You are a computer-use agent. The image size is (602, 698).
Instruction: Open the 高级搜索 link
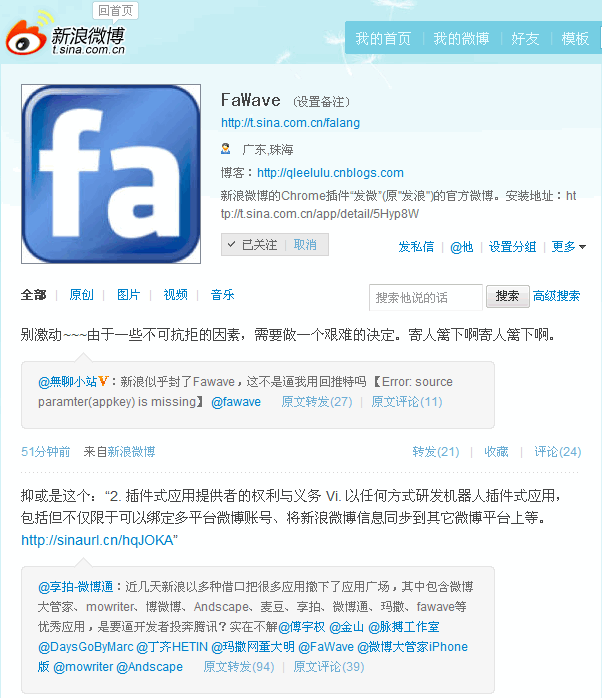coord(557,296)
